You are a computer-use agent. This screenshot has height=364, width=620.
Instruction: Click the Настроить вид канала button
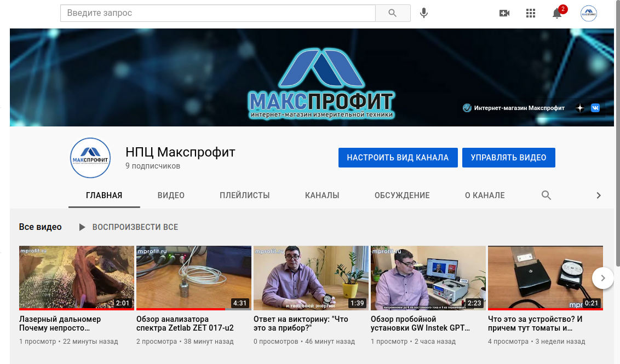click(398, 158)
